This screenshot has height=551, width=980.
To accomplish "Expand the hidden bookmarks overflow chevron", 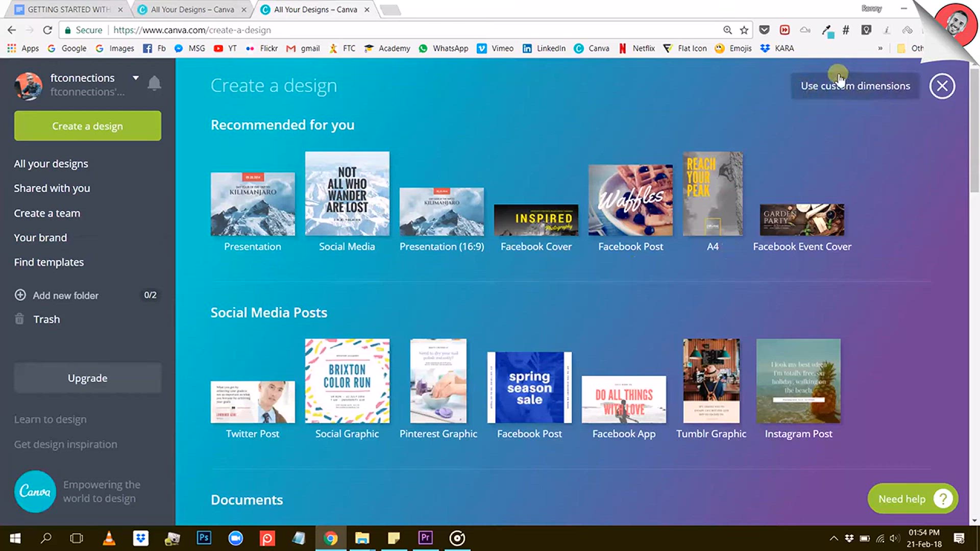I will click(x=880, y=48).
